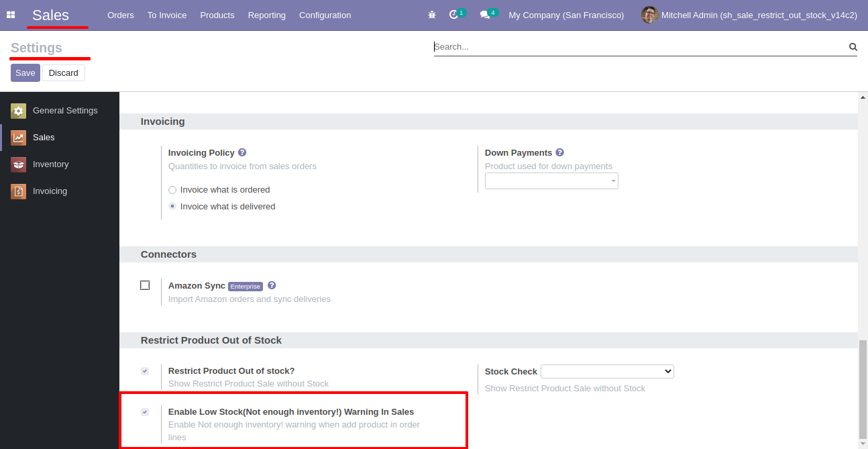
Task: Click 'Quantities to invoice from sales orders' text
Action: coord(242,166)
